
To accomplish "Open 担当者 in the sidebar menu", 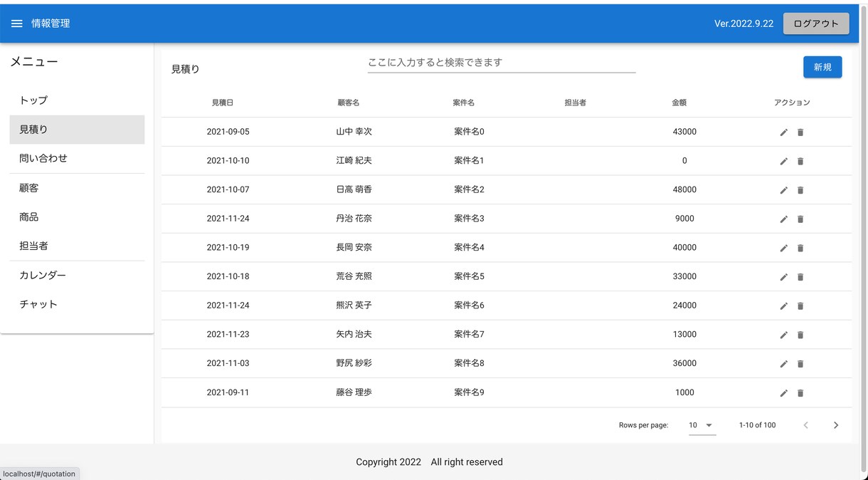I will point(77,246).
